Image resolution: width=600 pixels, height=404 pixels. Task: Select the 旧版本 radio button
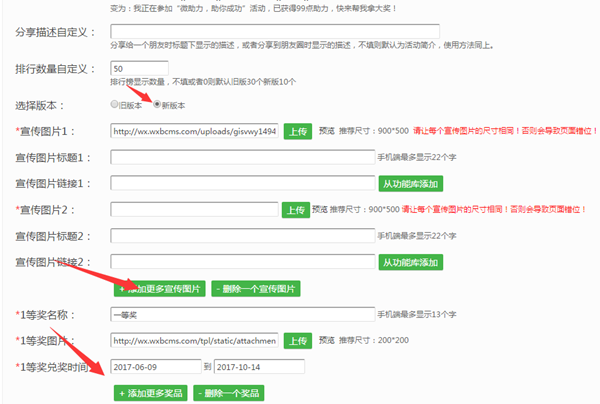pyautogui.click(x=115, y=104)
